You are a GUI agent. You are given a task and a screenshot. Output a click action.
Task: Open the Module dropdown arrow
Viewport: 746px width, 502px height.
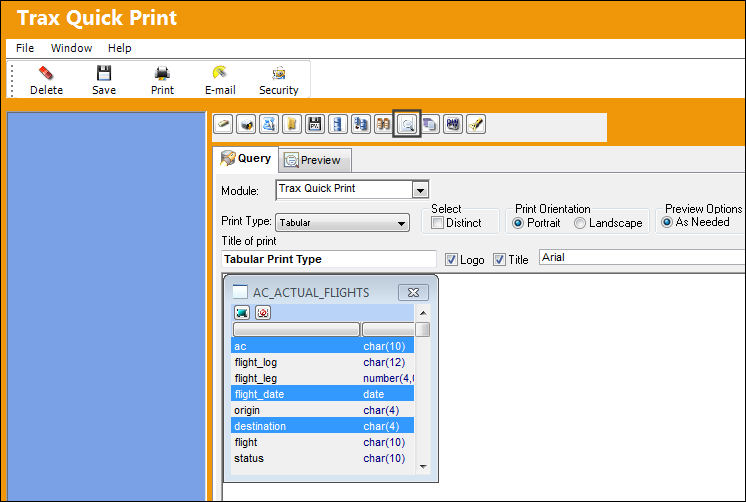coord(420,190)
